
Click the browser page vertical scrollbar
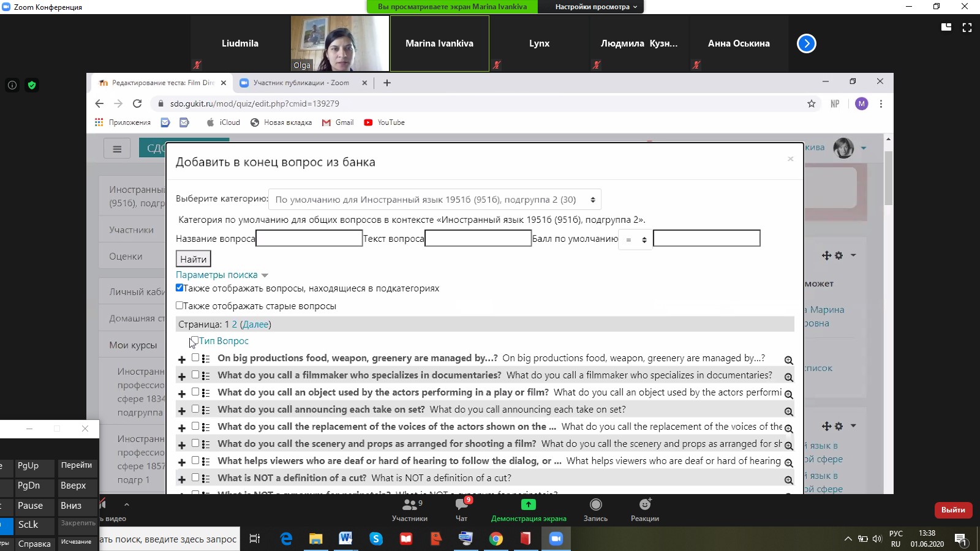pyautogui.click(x=888, y=178)
